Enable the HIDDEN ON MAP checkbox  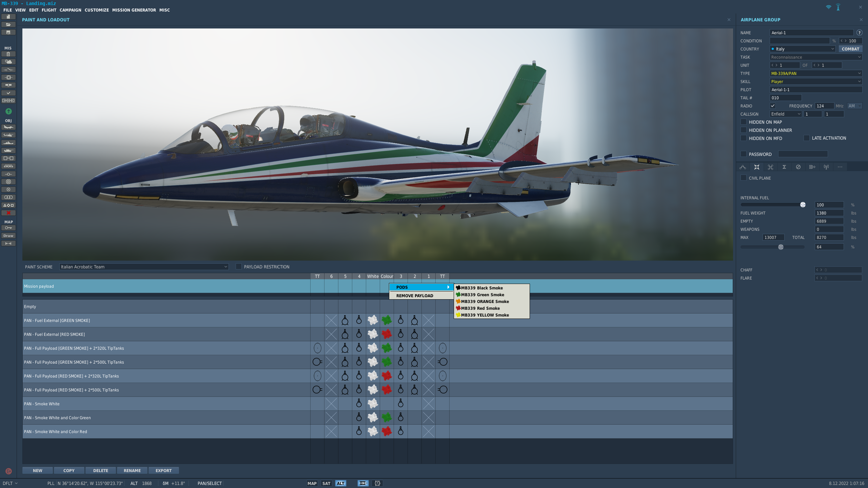coord(744,122)
